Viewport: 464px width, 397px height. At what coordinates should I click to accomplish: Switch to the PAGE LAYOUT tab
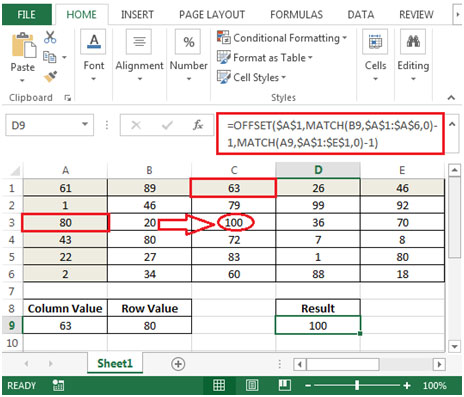tap(212, 15)
